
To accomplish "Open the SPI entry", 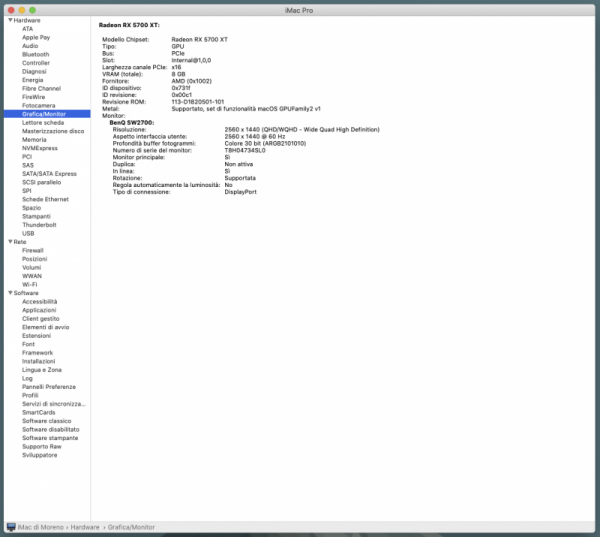I will [x=26, y=191].
